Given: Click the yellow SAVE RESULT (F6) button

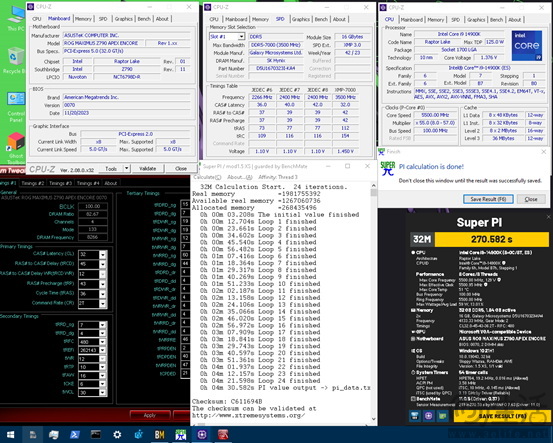Looking at the screenshot, I should pyautogui.click(x=502, y=416).
